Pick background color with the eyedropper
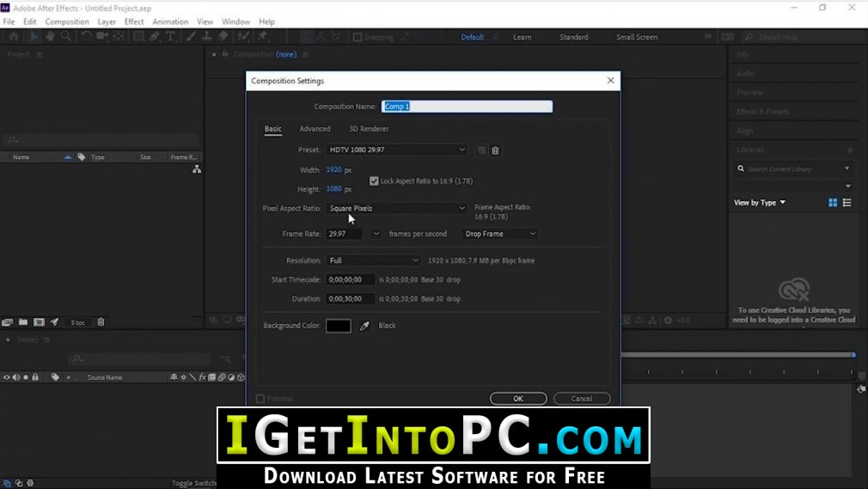The width and height of the screenshot is (868, 489). tap(364, 326)
